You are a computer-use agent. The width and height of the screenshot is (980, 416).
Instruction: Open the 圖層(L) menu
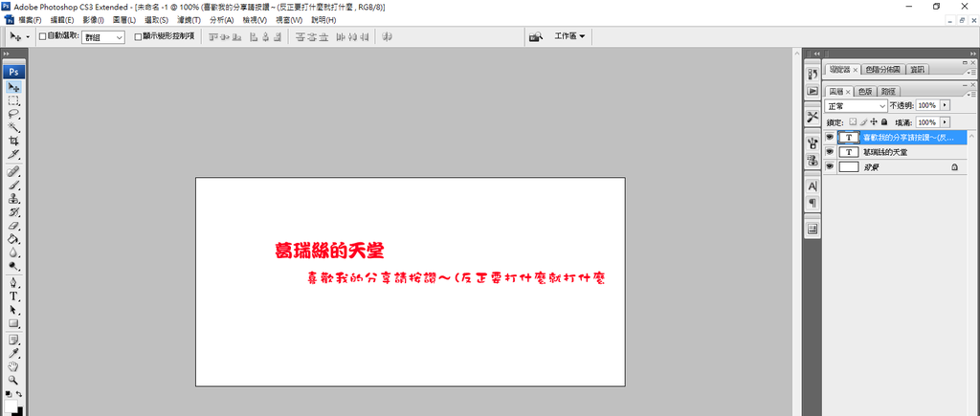point(123,21)
